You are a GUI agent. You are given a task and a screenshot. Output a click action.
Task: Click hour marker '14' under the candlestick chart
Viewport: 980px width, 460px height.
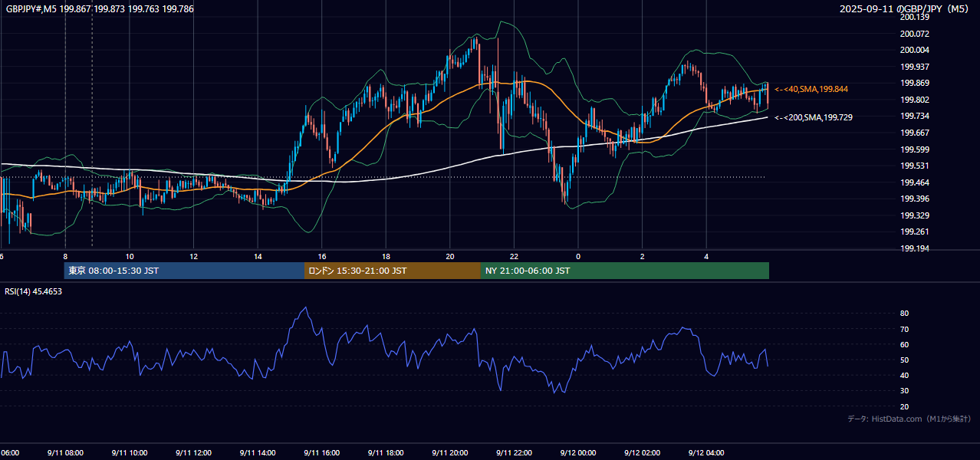pyautogui.click(x=258, y=257)
